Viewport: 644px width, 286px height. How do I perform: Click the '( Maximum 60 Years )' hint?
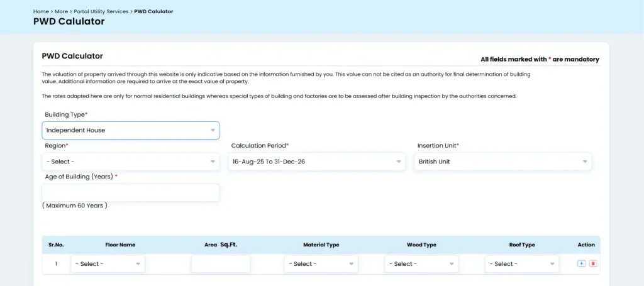tap(75, 206)
